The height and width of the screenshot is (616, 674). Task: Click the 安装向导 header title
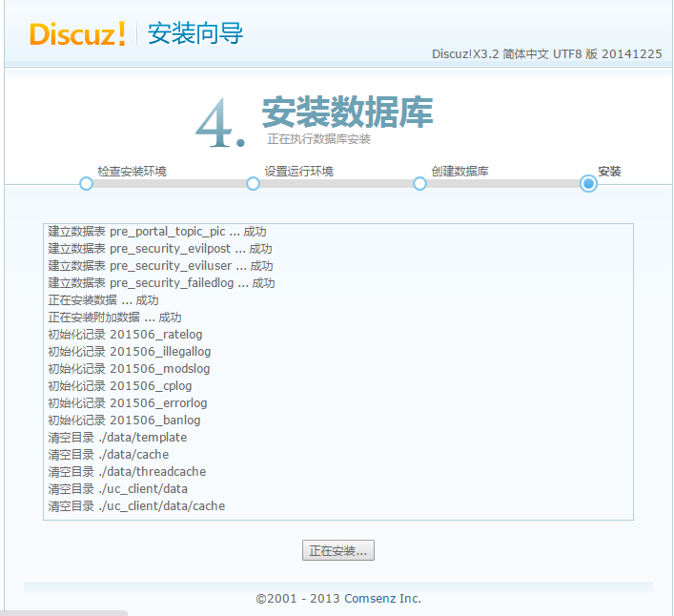click(195, 34)
